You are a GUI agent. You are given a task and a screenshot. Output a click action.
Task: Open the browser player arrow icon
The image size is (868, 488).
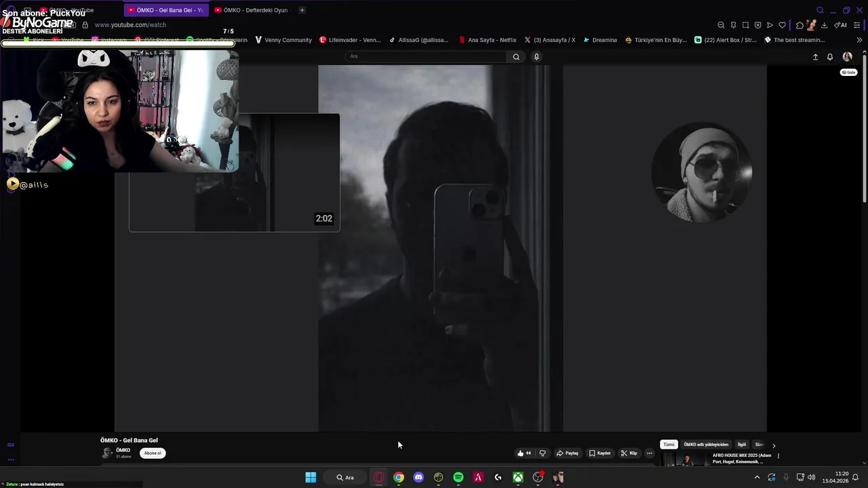[770, 25]
